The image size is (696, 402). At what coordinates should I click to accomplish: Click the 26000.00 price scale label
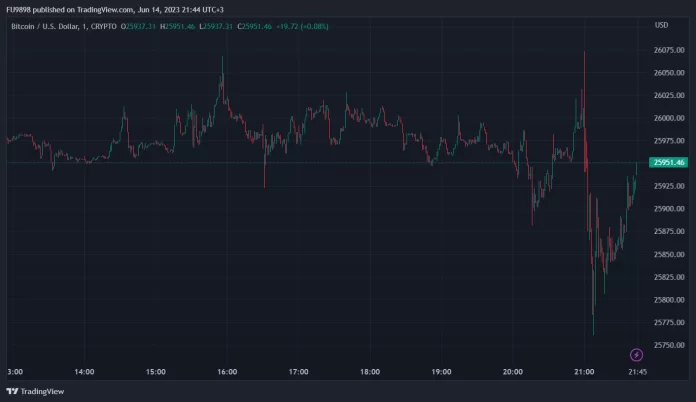tap(668, 118)
